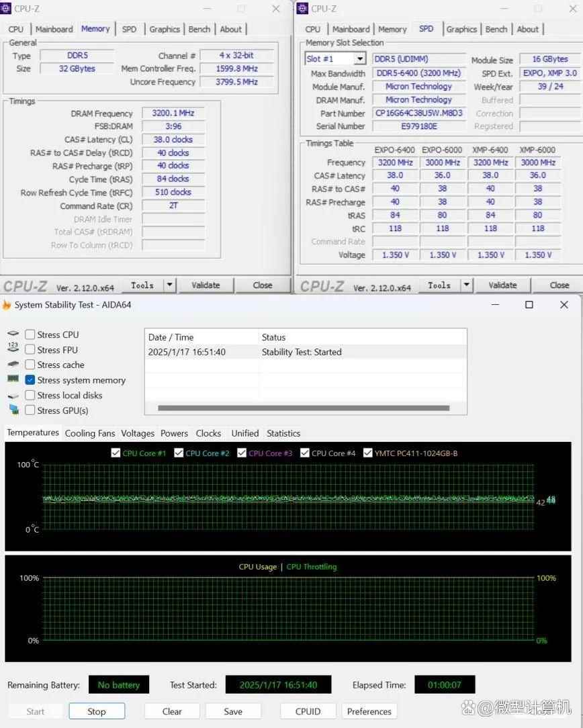Click the Stress local disks drive icon
The width and height of the screenshot is (583, 728).
(x=13, y=396)
